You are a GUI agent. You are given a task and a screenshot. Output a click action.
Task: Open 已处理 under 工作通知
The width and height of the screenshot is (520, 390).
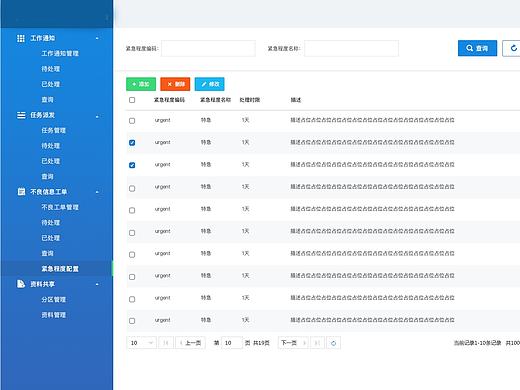point(51,84)
